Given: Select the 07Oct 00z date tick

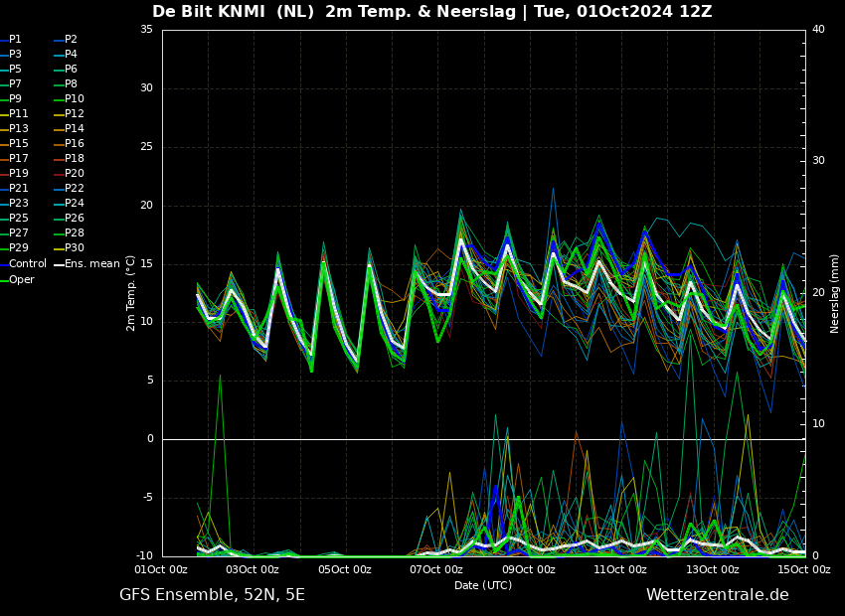Looking at the screenshot, I should click(437, 570).
